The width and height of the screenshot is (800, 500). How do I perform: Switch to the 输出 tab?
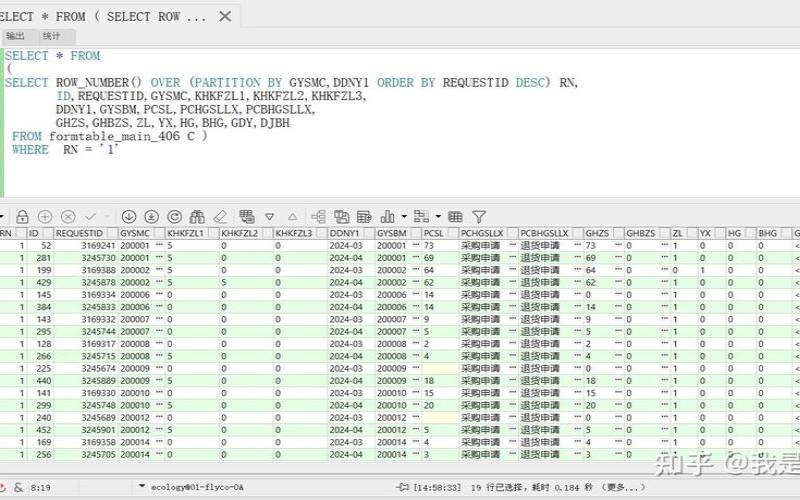tap(15, 36)
